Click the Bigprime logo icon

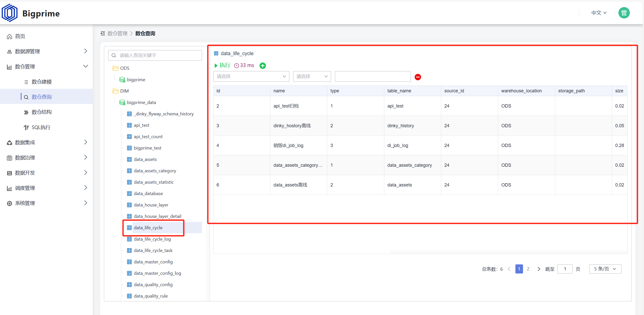(x=10, y=13)
